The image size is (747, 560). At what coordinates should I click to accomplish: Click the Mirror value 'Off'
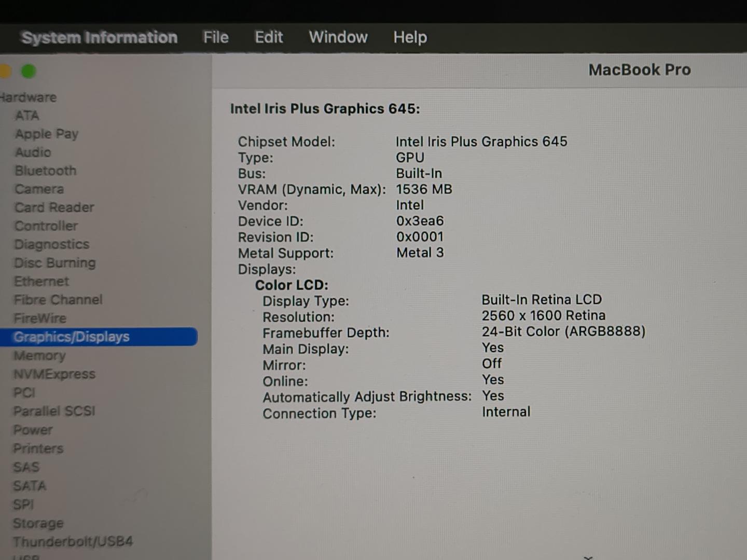coord(492,364)
